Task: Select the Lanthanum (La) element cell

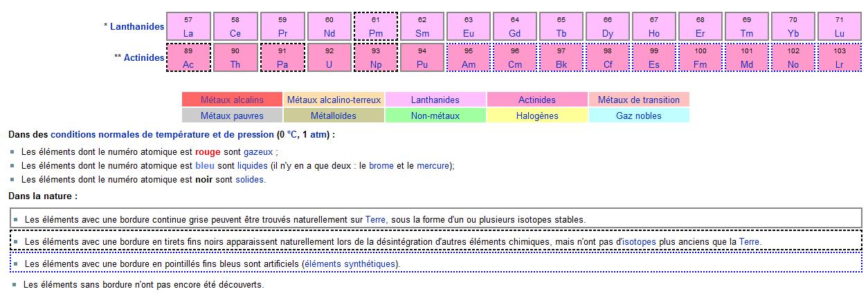Action: 188,26
